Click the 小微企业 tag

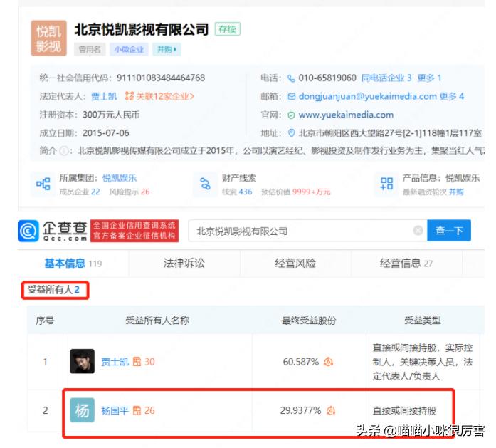129,49
